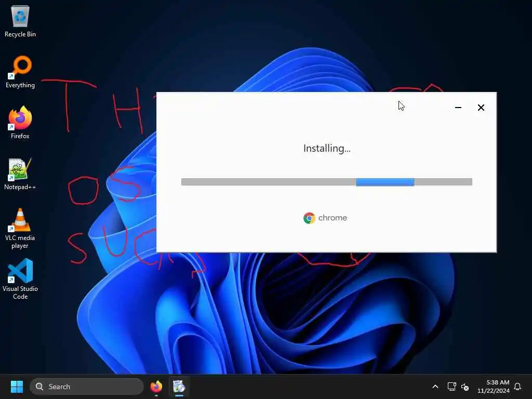The image size is (532, 399).
Task: Open the network status tray icon
Action: (x=451, y=387)
